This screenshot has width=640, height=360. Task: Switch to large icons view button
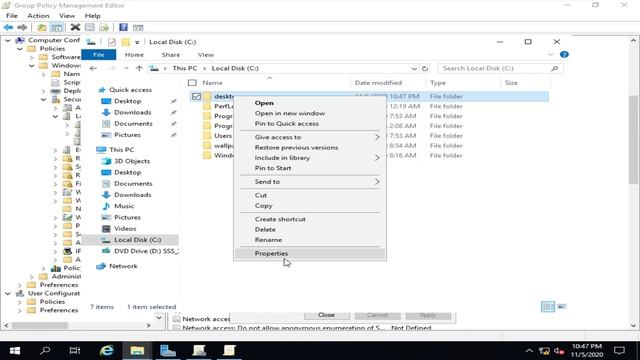click(562, 306)
